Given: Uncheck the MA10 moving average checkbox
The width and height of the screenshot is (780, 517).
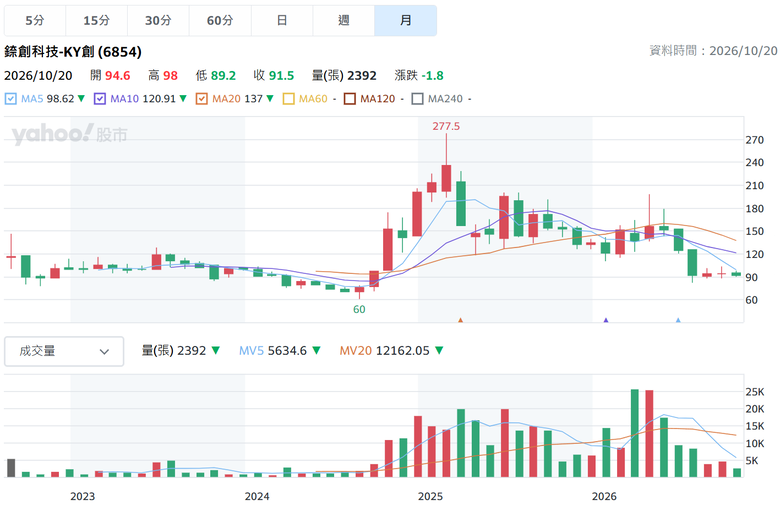Looking at the screenshot, I should [x=99, y=99].
